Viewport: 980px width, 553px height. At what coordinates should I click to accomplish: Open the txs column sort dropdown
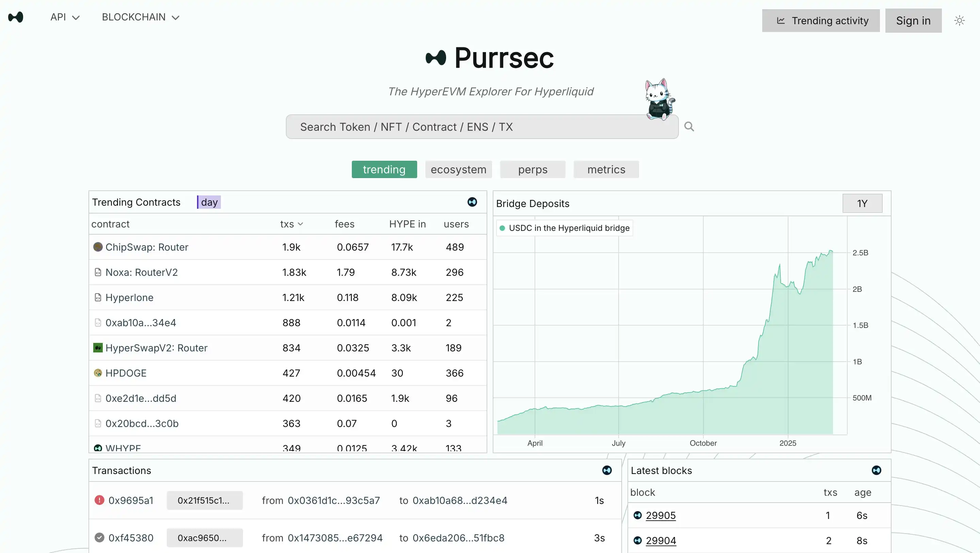(291, 224)
